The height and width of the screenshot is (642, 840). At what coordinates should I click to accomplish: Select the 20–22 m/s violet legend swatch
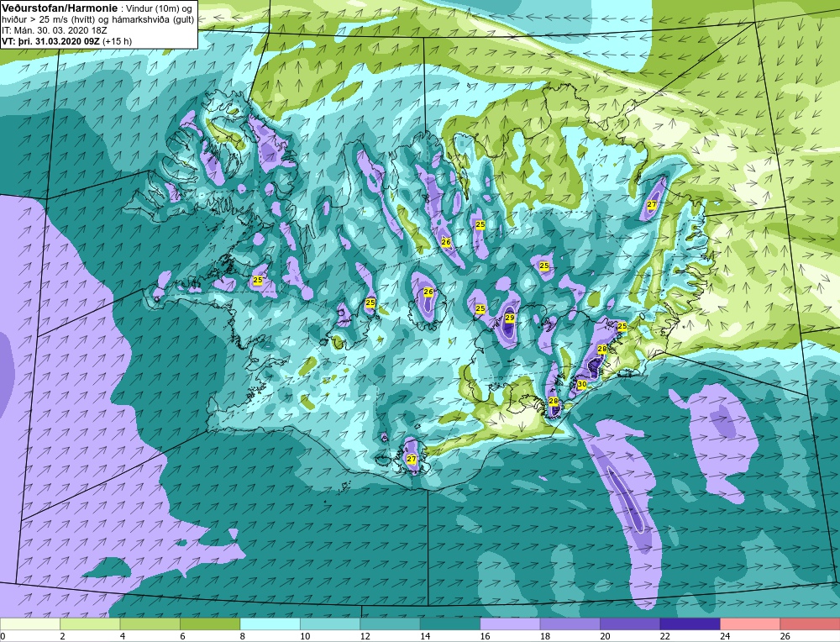click(x=630, y=624)
